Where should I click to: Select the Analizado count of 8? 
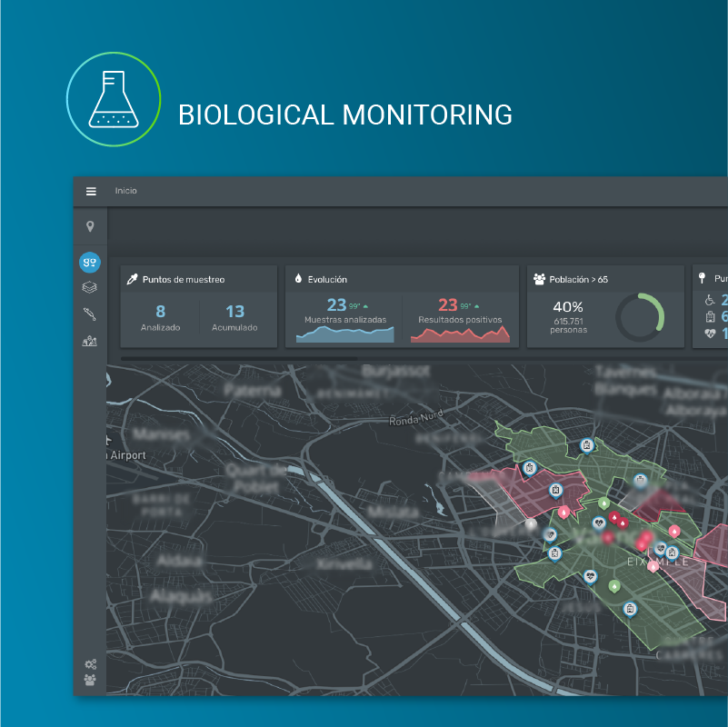tap(161, 312)
